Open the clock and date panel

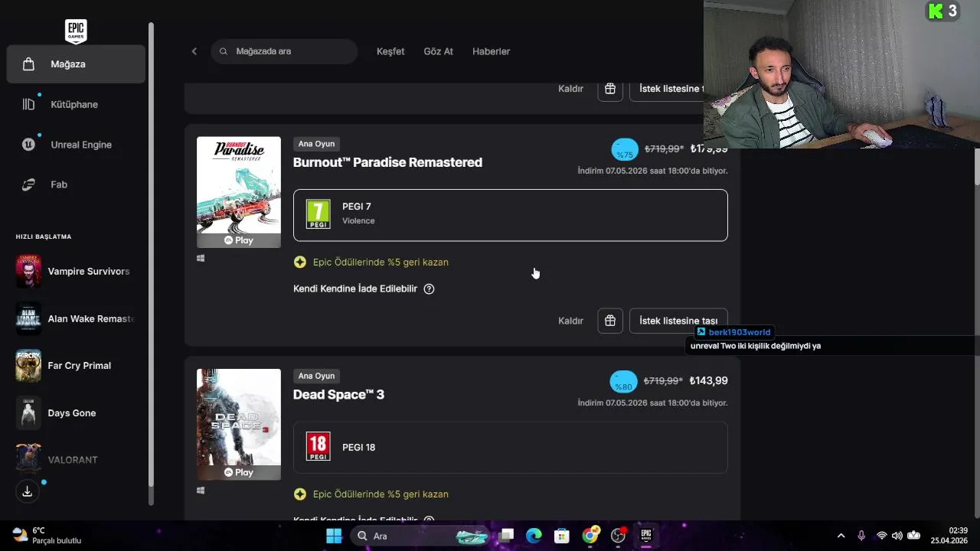pyautogui.click(x=949, y=536)
